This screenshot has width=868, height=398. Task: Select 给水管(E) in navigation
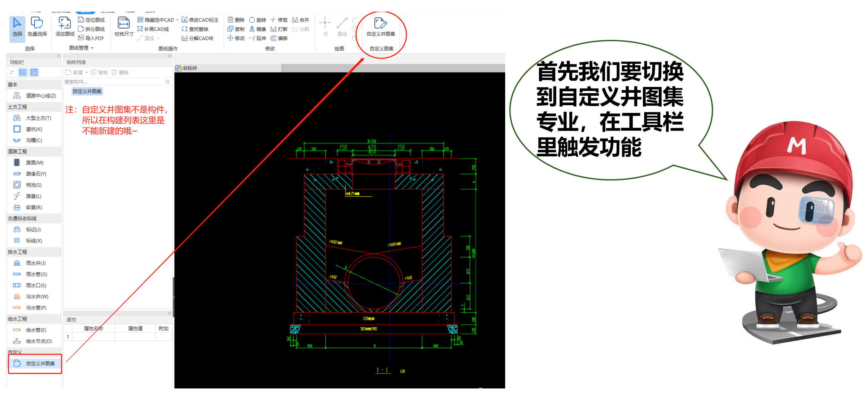click(x=35, y=330)
